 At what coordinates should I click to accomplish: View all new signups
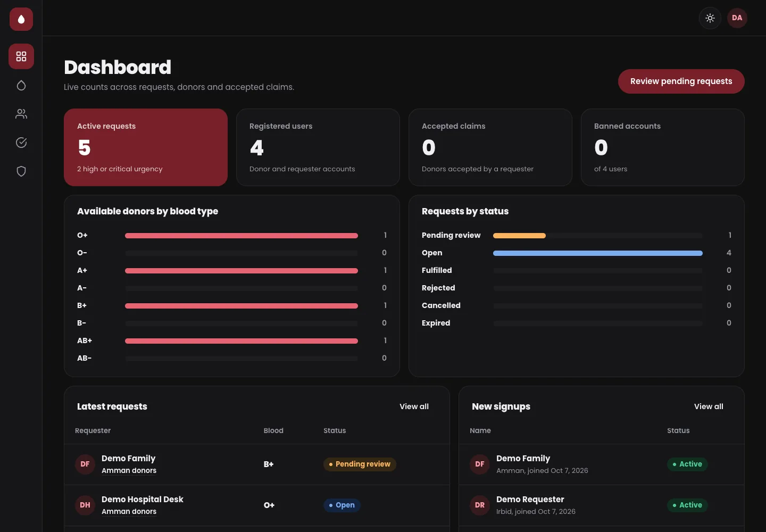click(x=709, y=406)
